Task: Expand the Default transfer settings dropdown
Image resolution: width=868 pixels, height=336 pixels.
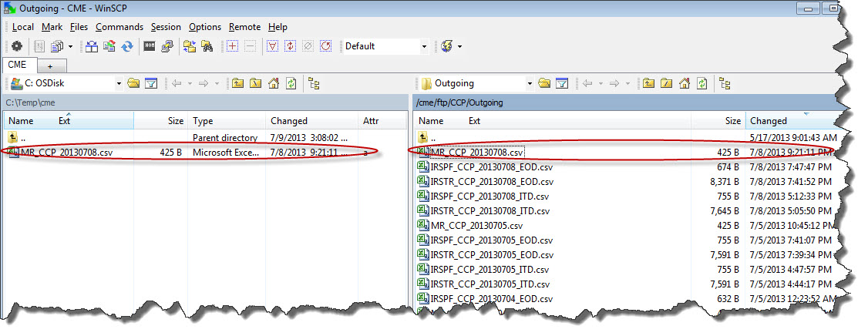Action: [x=424, y=46]
